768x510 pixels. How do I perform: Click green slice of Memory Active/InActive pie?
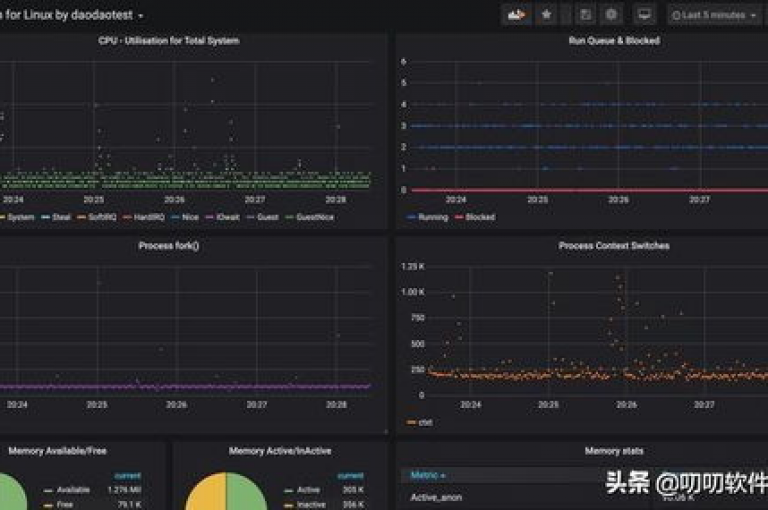(x=245, y=495)
